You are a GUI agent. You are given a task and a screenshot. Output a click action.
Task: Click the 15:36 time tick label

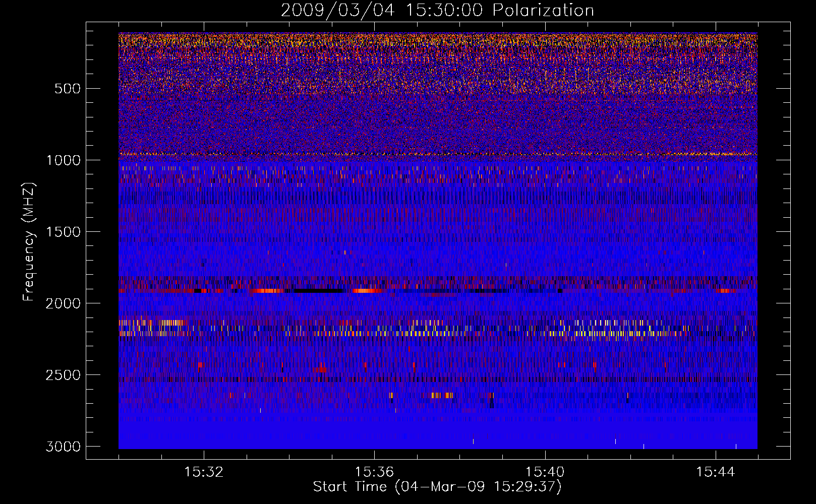(x=374, y=472)
